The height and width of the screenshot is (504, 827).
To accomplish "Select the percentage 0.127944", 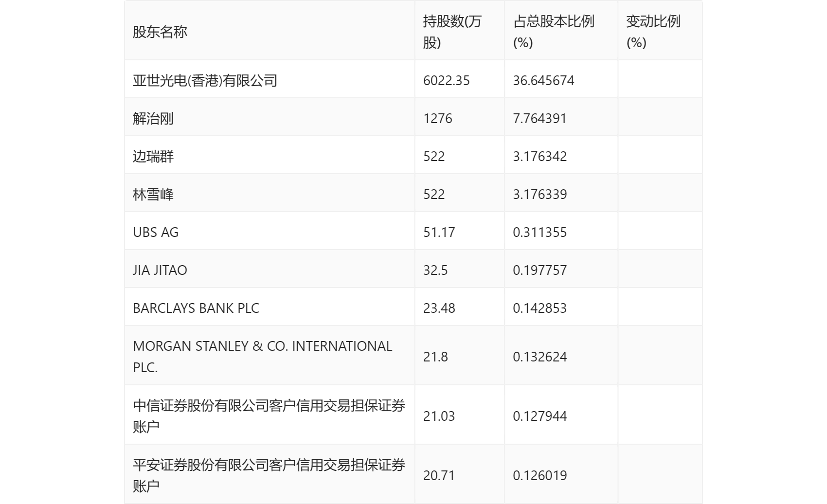I will click(539, 416).
